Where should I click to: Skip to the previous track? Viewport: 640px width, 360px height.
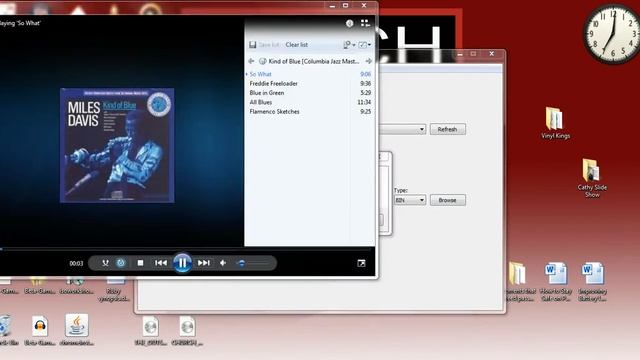(161, 263)
